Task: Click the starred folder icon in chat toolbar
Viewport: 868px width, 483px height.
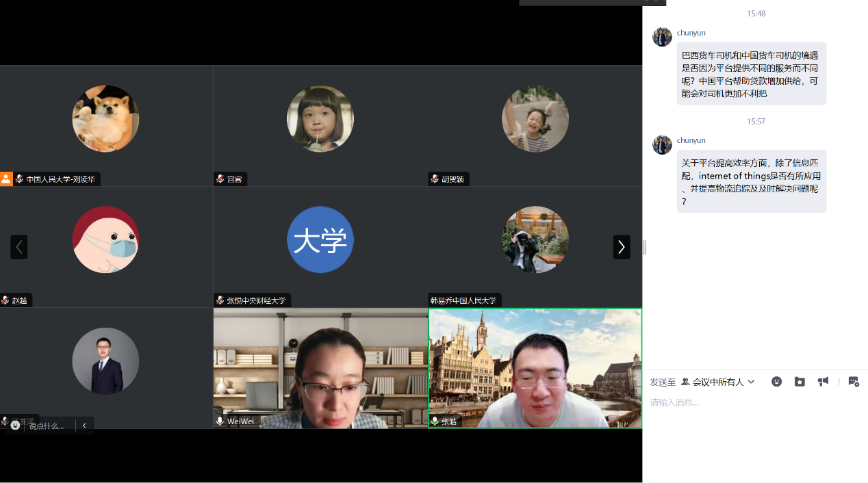Action: [800, 382]
